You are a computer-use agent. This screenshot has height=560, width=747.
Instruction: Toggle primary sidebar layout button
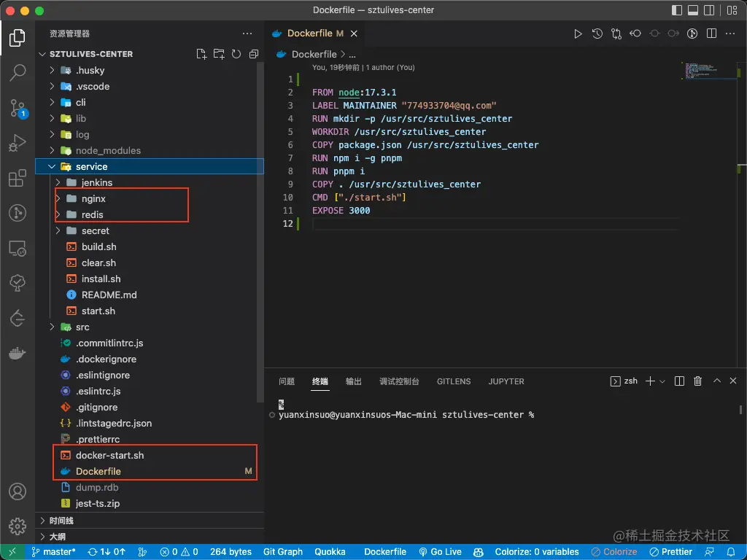click(x=676, y=10)
